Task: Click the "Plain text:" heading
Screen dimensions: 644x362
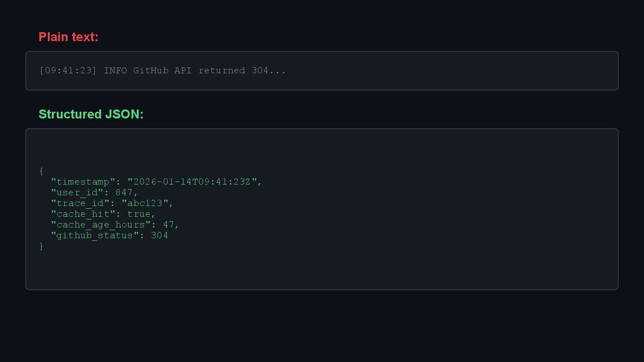Action: 68,37
